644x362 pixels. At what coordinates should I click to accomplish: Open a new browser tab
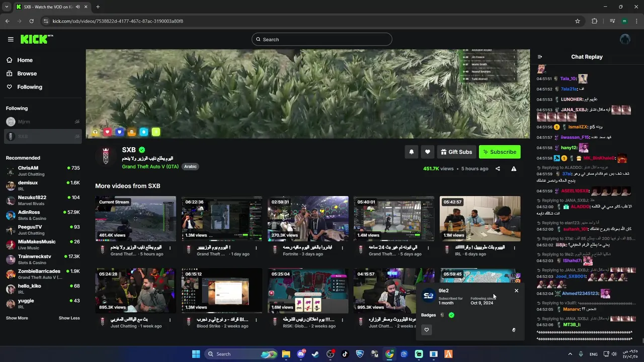pos(98,7)
